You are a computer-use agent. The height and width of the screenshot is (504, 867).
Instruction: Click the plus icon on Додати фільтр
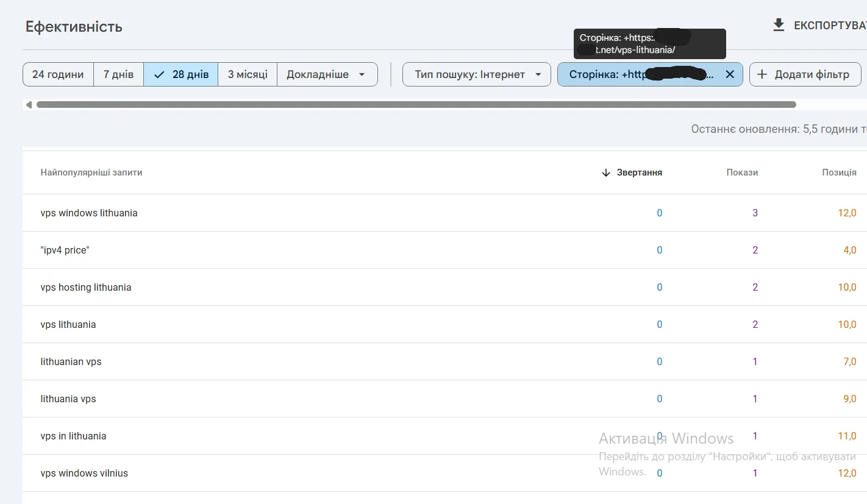point(761,74)
